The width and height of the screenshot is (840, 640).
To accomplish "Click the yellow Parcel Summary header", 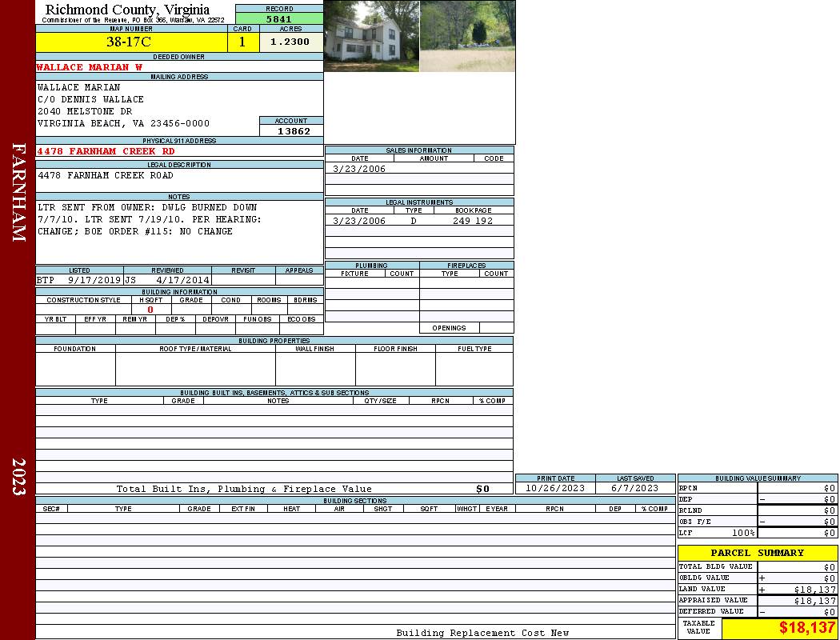I will (x=757, y=553).
